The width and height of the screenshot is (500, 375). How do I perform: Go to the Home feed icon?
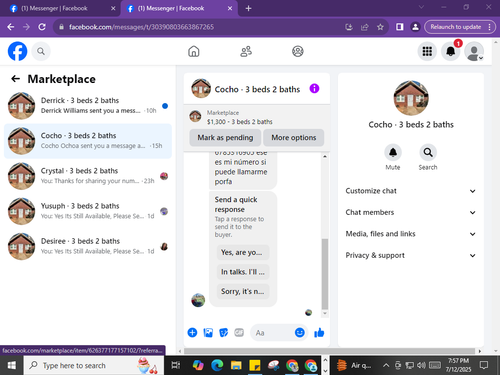(x=194, y=51)
